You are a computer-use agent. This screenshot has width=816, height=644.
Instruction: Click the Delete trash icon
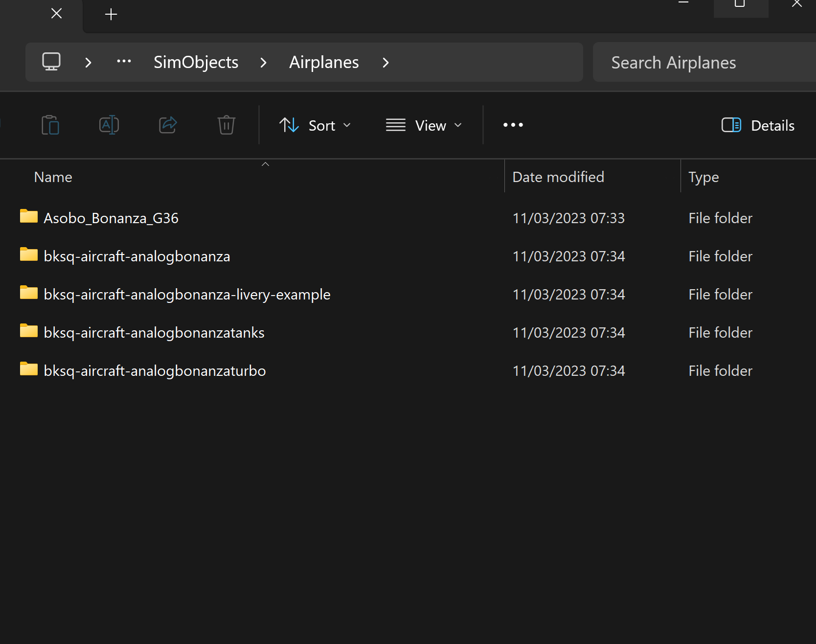[227, 125]
